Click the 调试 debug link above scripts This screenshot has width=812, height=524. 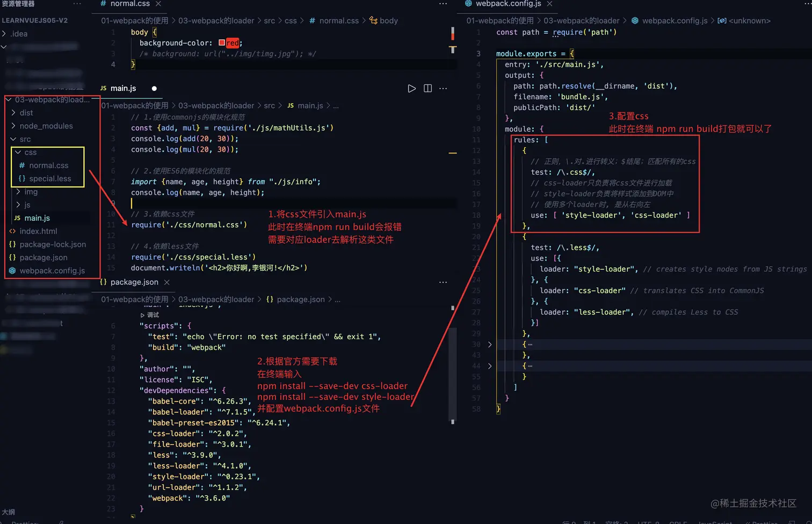click(150, 315)
